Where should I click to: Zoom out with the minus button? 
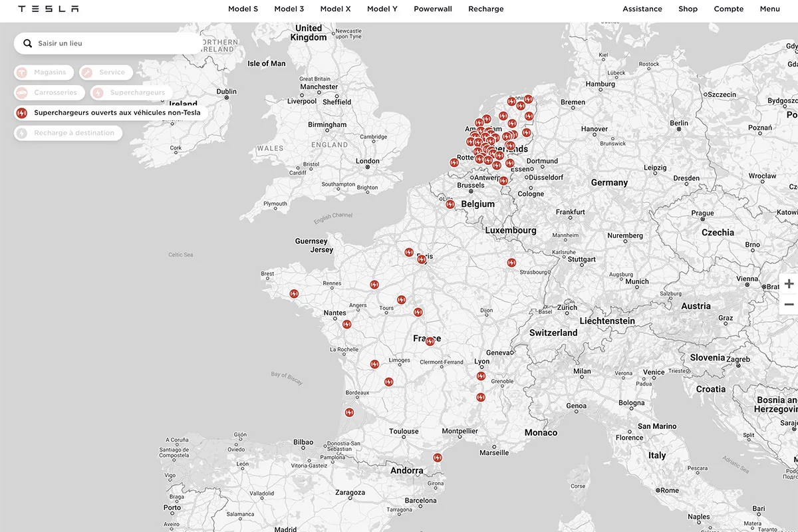tap(789, 304)
